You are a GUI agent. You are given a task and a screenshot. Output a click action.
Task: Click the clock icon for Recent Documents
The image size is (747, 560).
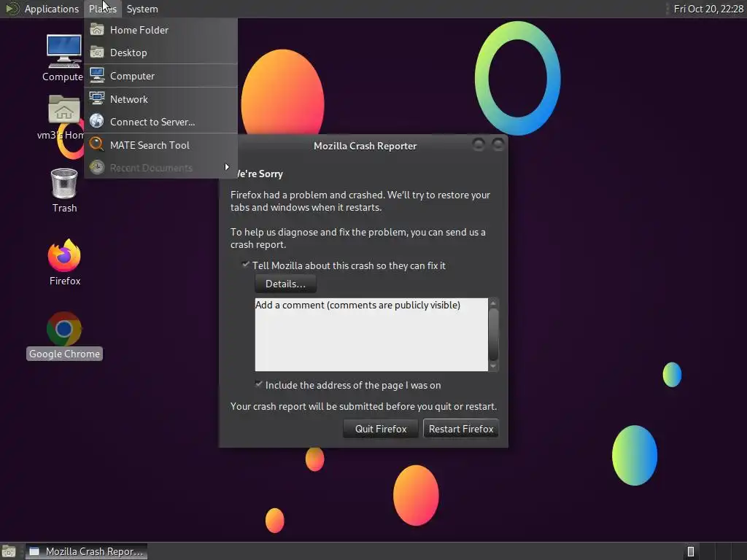tap(97, 167)
